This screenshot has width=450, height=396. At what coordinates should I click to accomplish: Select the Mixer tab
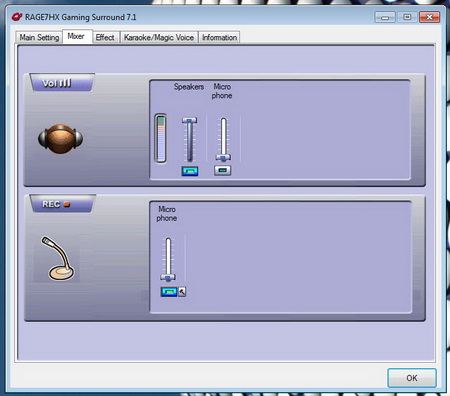pyautogui.click(x=76, y=36)
